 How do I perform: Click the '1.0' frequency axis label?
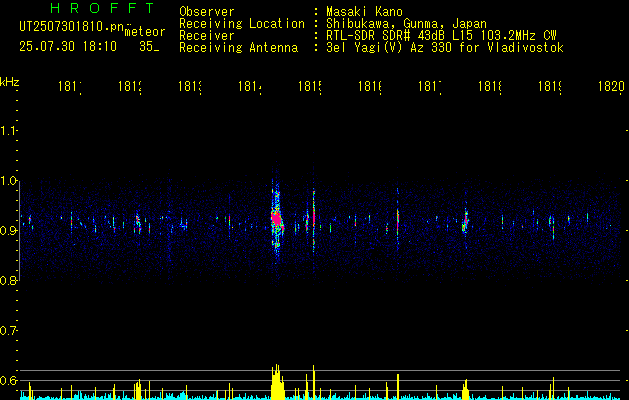(x=8, y=181)
